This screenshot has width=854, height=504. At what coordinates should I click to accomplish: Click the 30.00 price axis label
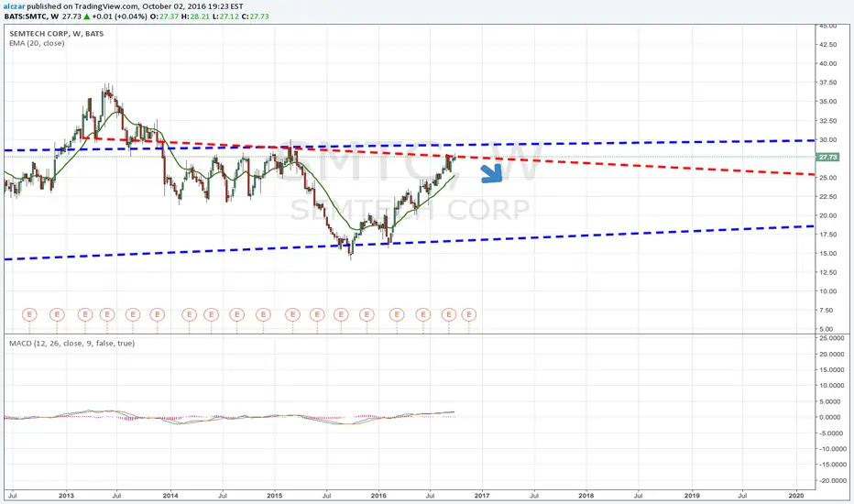click(x=827, y=139)
